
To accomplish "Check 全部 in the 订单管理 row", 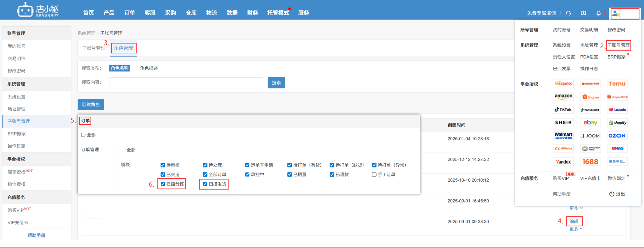I will pyautogui.click(x=123, y=150).
